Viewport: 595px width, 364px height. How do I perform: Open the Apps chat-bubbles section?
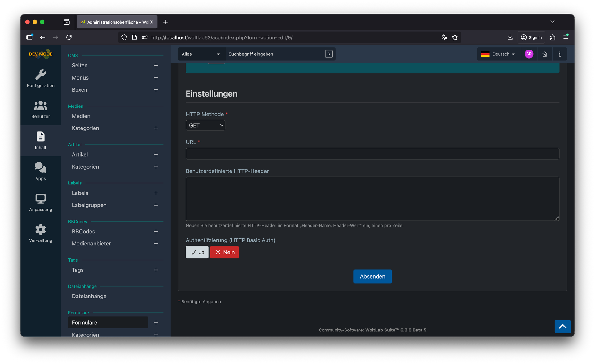coord(41,171)
